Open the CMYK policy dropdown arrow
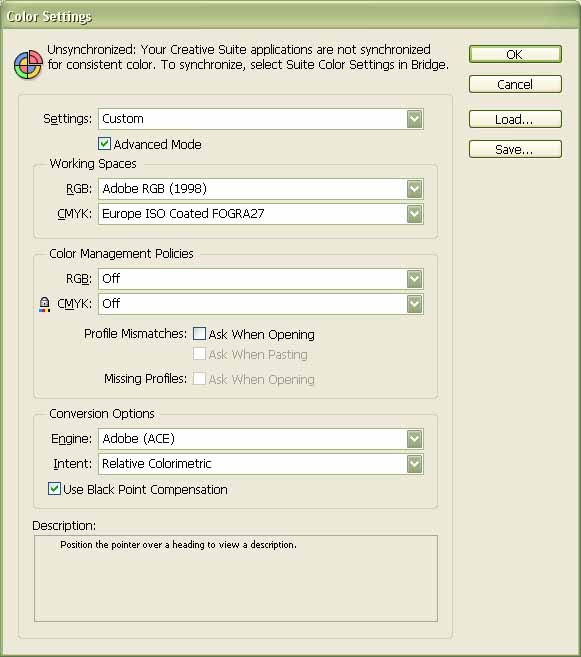The height and width of the screenshot is (657, 581). tap(415, 304)
